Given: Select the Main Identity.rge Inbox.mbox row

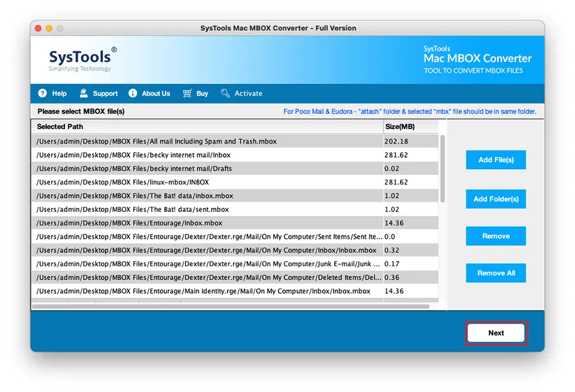Looking at the screenshot, I should pos(235,291).
